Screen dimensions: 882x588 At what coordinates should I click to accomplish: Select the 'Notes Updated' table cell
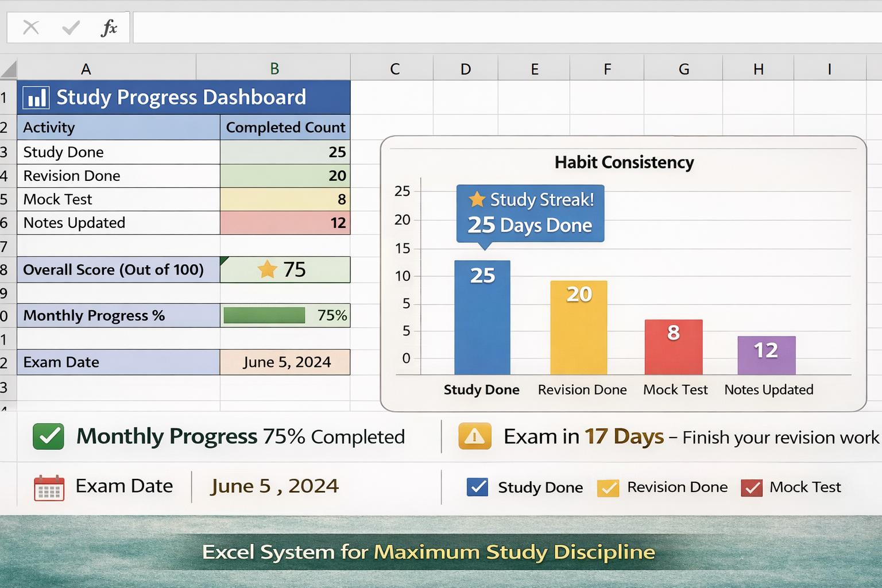[118, 223]
